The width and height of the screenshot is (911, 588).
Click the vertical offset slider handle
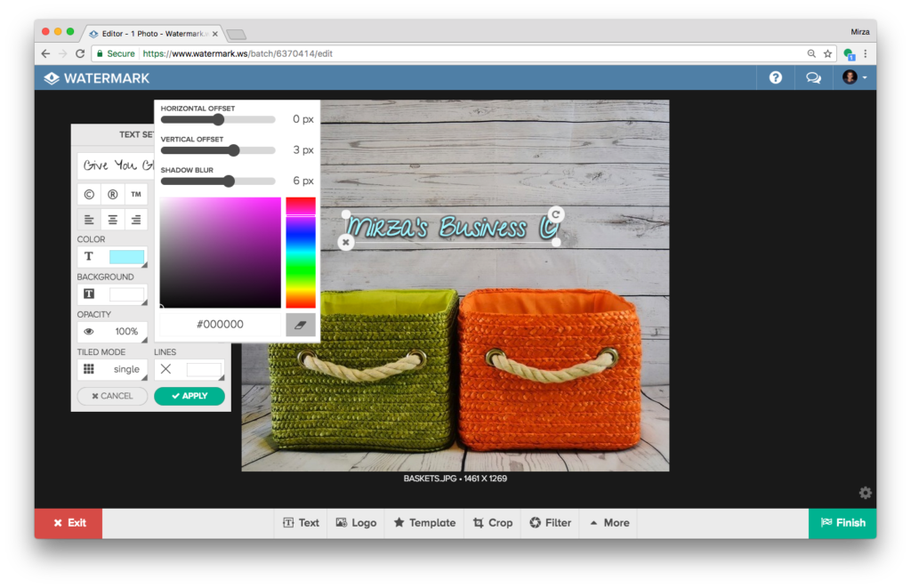pos(234,150)
